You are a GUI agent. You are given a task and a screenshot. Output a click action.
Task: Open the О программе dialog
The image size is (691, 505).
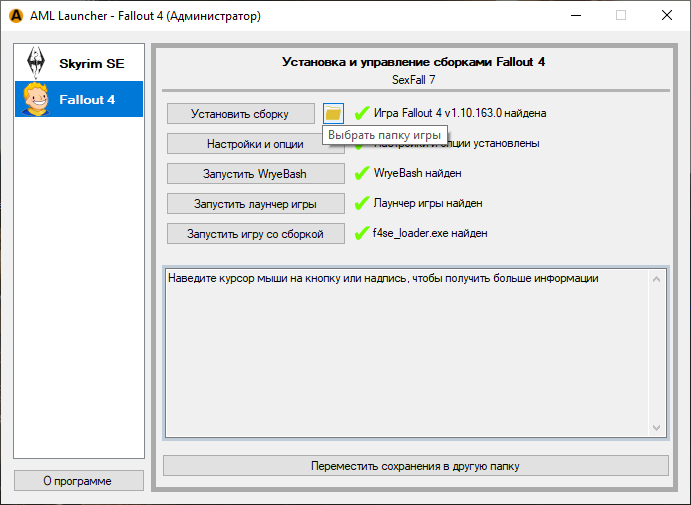78,481
